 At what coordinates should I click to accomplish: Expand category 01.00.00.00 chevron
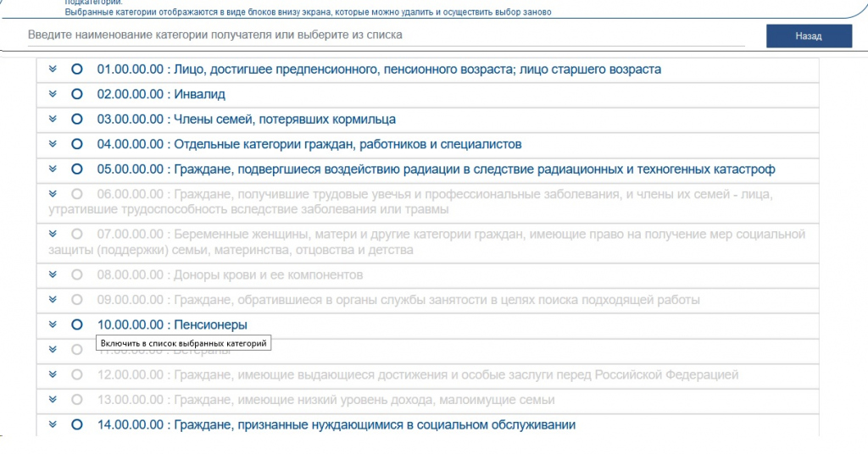point(53,69)
